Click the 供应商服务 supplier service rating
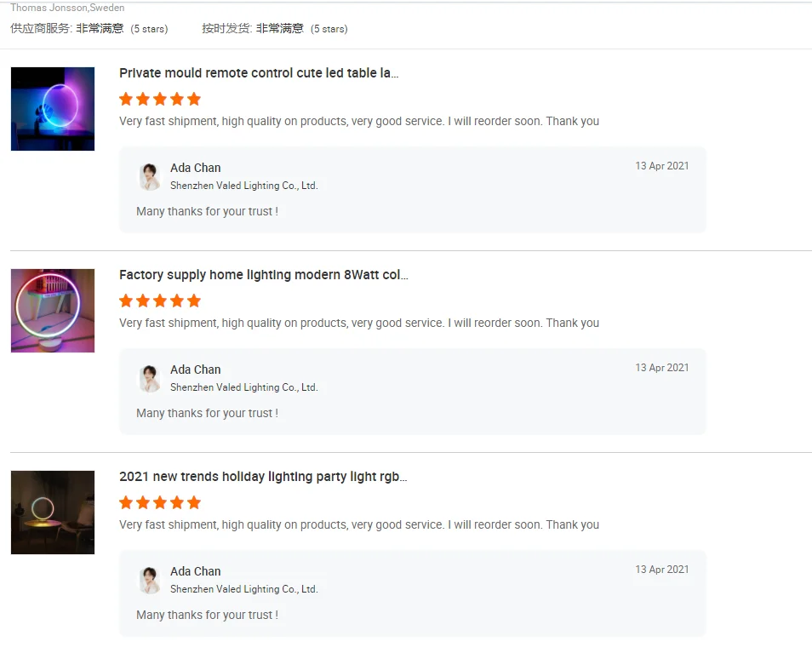Image resolution: width=812 pixels, height=653 pixels. [89, 28]
